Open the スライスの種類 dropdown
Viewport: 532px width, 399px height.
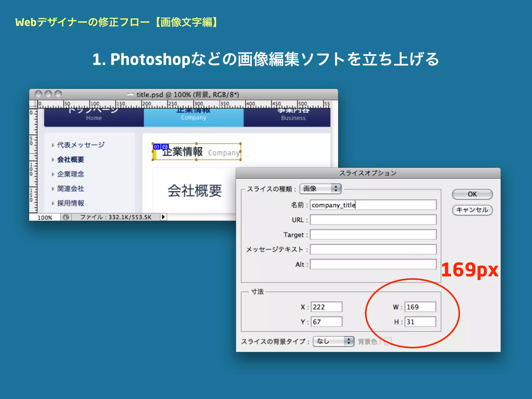tap(320, 189)
